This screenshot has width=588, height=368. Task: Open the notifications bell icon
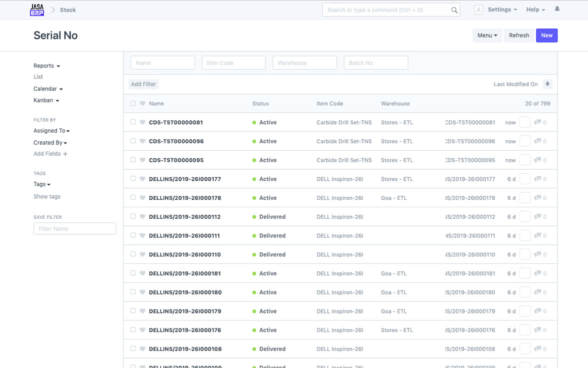pyautogui.click(x=557, y=9)
